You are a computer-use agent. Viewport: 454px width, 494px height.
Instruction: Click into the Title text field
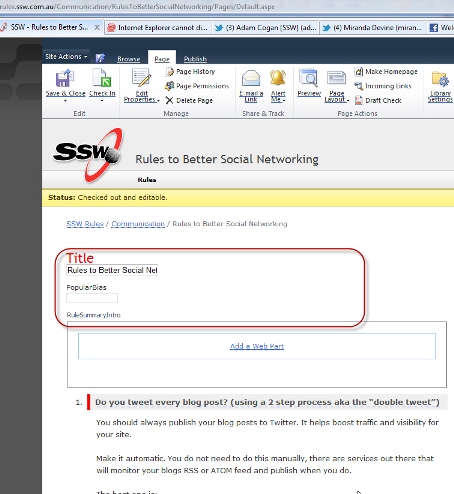click(112, 270)
